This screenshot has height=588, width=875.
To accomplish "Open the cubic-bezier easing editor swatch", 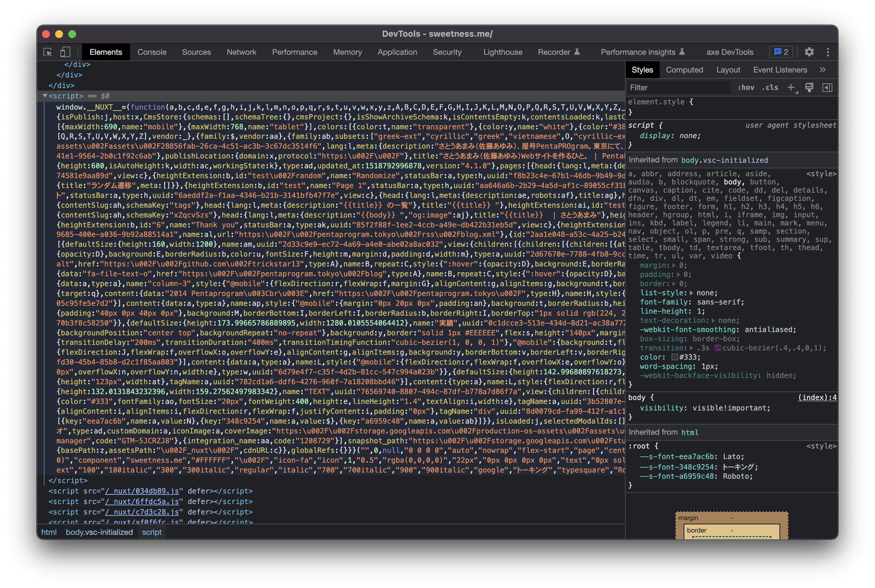I will pyautogui.click(x=717, y=348).
